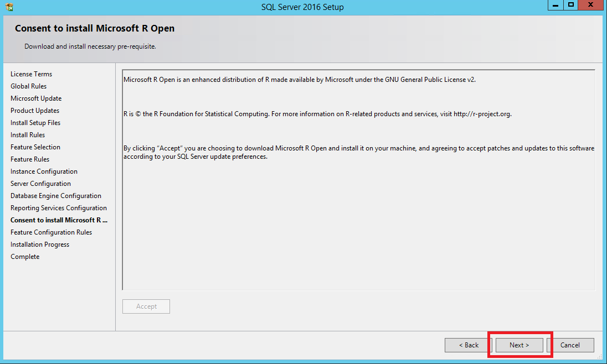Image resolution: width=607 pixels, height=364 pixels.
Task: Select the Microsoft Update step
Action: pos(36,98)
